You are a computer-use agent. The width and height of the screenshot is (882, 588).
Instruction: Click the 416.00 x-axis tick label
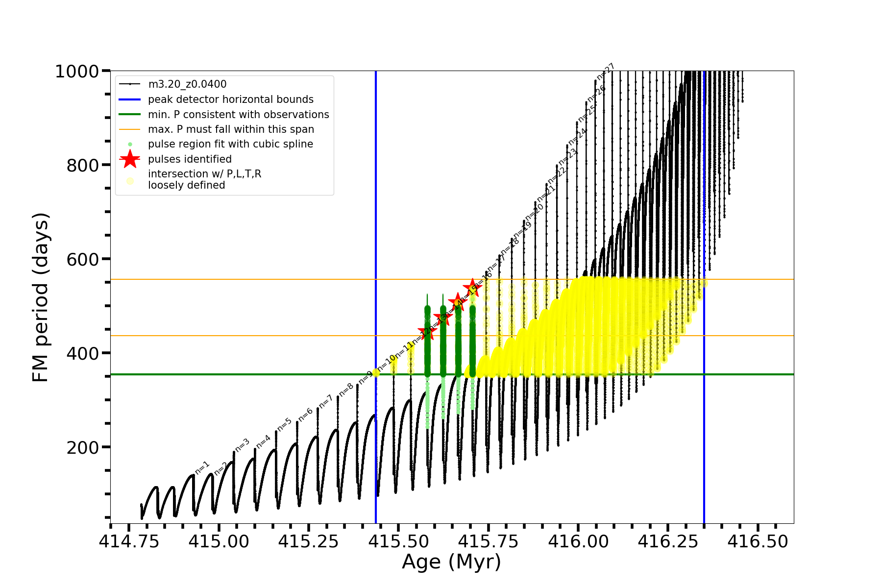[578, 541]
